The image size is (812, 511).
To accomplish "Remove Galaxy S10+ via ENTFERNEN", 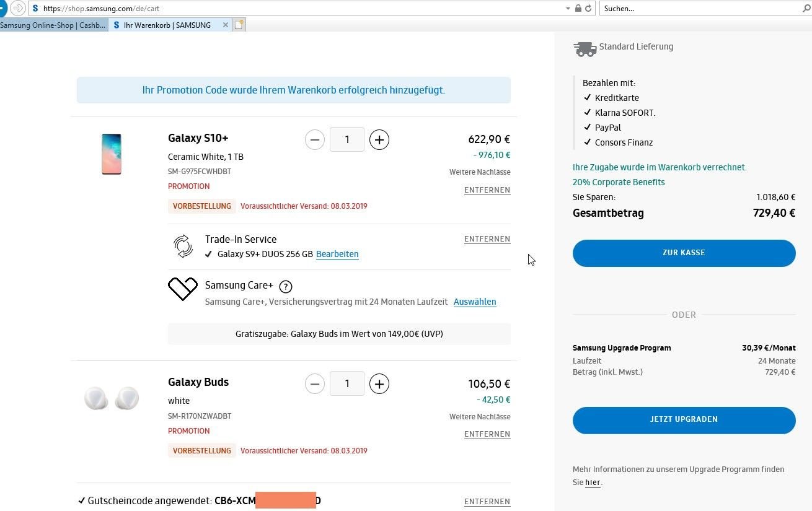I will coord(487,190).
